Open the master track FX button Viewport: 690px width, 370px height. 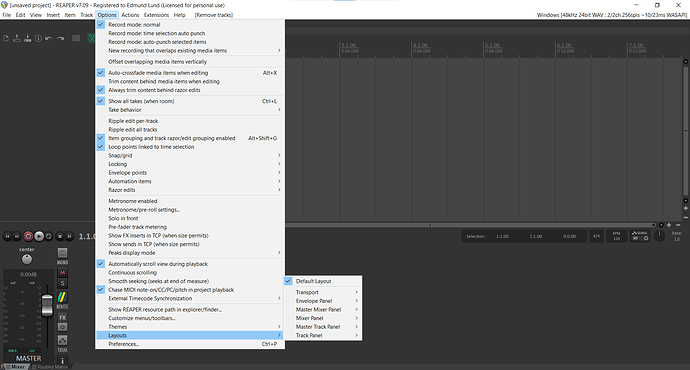[62, 317]
